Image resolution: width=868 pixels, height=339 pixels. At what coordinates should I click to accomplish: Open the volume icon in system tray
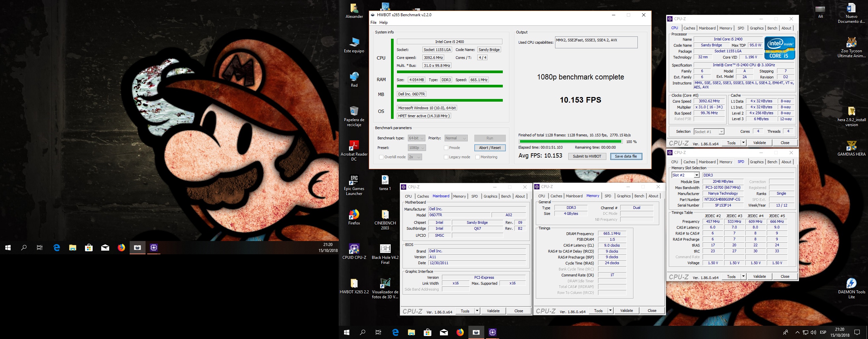813,332
